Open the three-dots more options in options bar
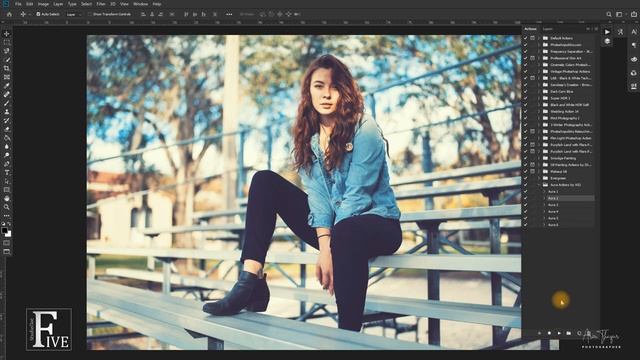 (229, 14)
